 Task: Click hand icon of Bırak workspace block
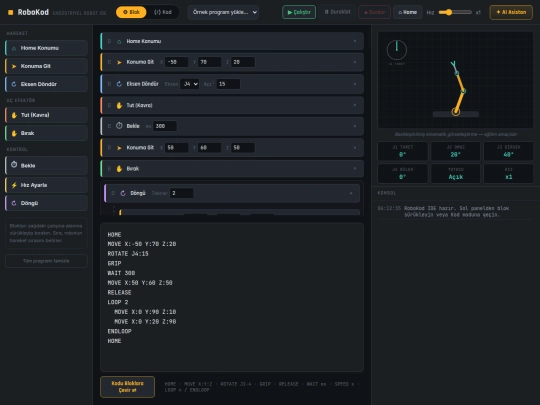point(119,169)
